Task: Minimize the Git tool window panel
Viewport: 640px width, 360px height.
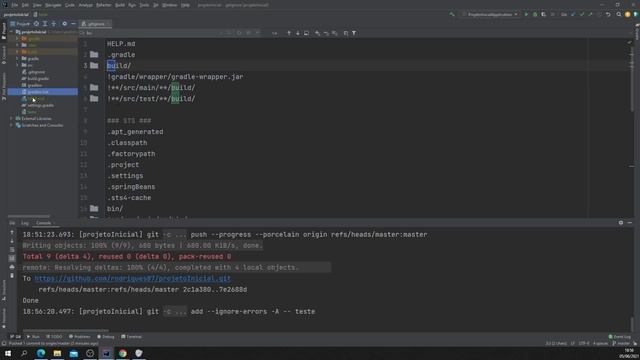Action: click(x=630, y=223)
